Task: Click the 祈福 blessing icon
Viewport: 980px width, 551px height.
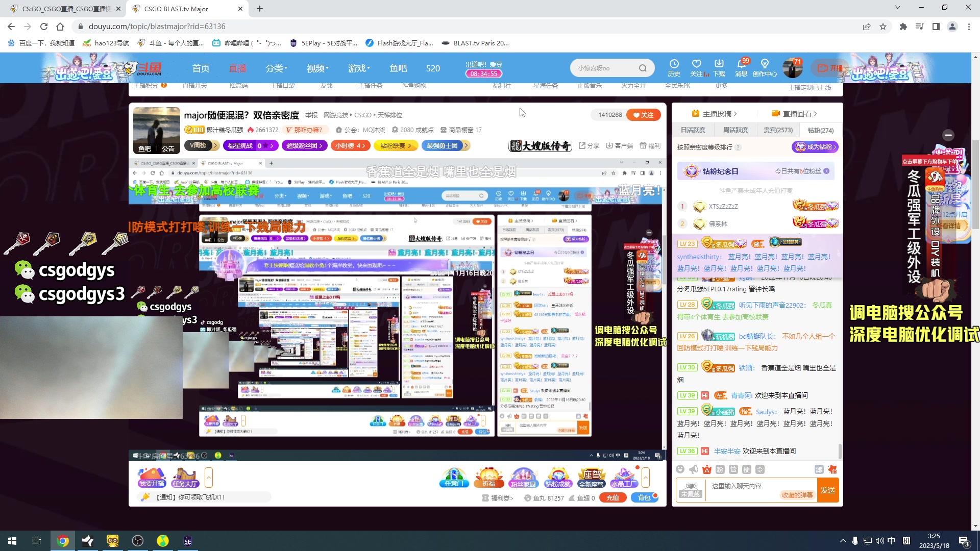Action: [488, 478]
